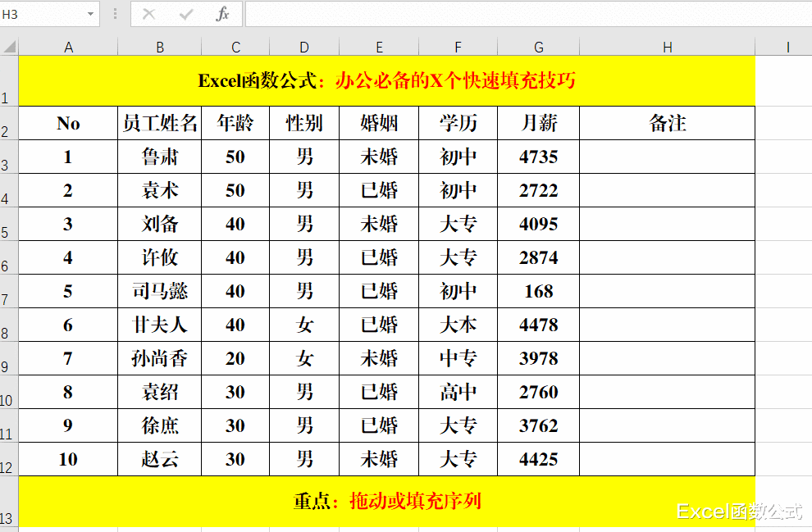
Task: Select column G header
Action: [x=539, y=48]
